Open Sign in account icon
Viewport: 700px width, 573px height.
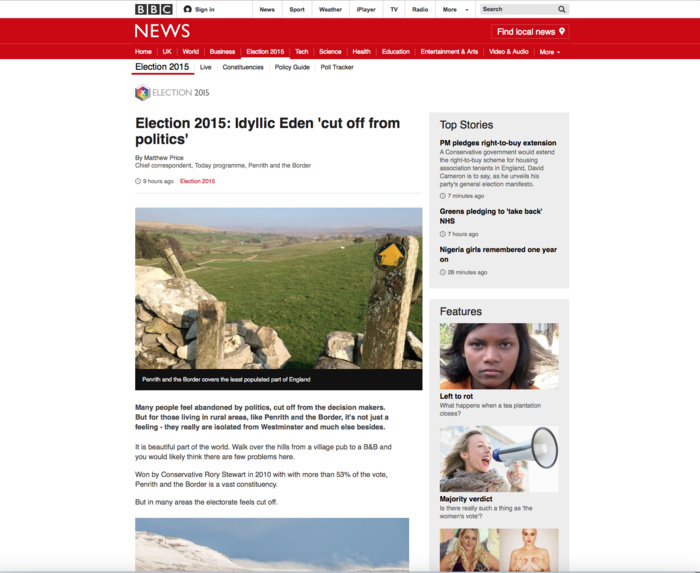tap(188, 9)
